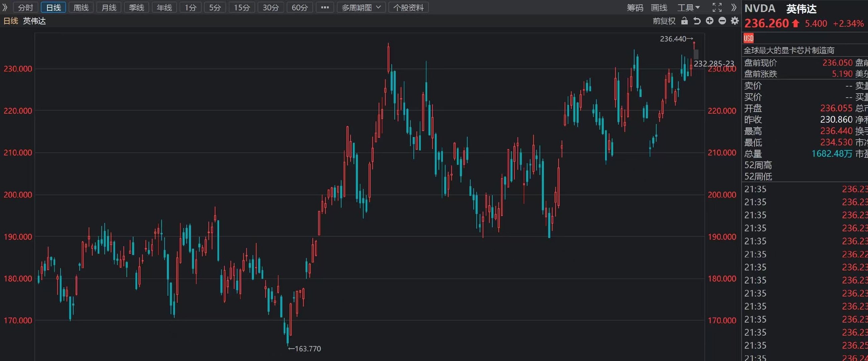The image size is (868, 361).
Task: Switch to the 周线 weekly chart
Action: click(81, 7)
